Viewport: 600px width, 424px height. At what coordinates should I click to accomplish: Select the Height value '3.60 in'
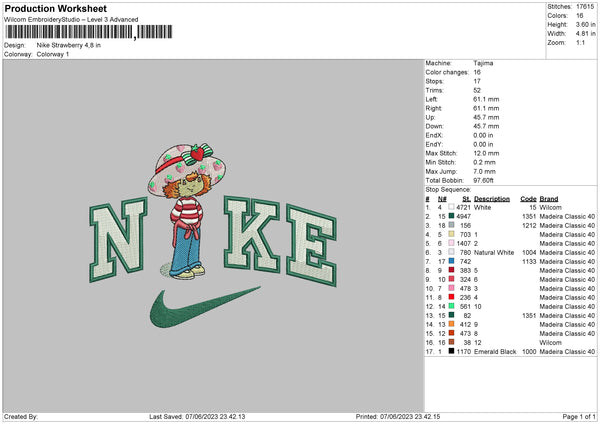click(x=585, y=24)
